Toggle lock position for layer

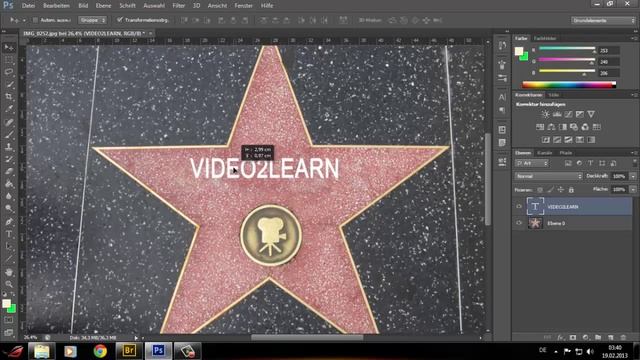[x=560, y=190]
